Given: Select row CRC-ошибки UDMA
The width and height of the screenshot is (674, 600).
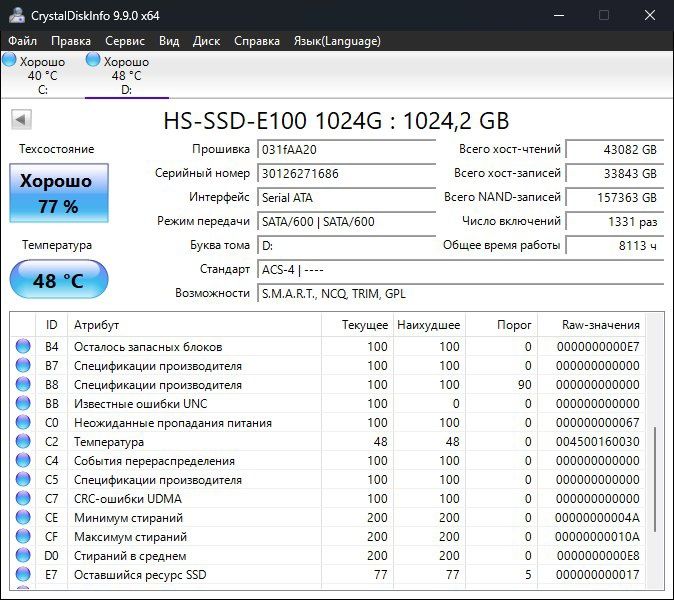Looking at the screenshot, I should [x=328, y=499].
